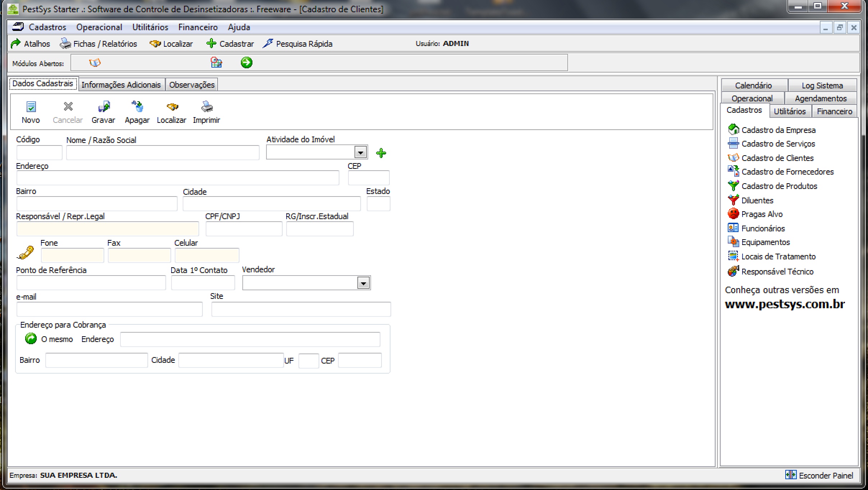Screen dimensions: 868x490
Task: Click the second open module icon
Action: pyautogui.click(x=216, y=63)
